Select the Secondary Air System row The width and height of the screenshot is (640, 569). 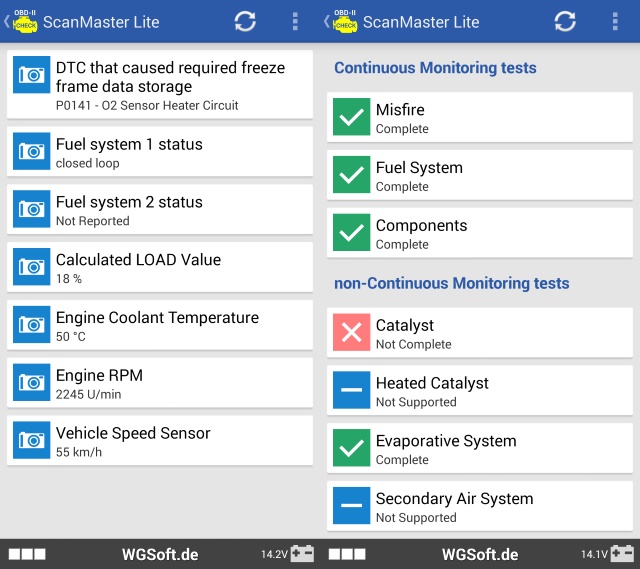tap(480, 507)
